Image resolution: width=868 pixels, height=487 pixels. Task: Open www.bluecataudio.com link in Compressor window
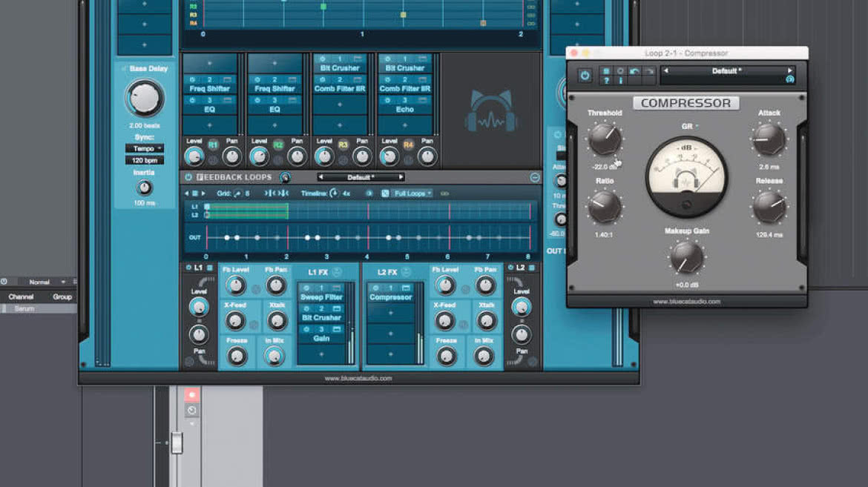click(686, 302)
